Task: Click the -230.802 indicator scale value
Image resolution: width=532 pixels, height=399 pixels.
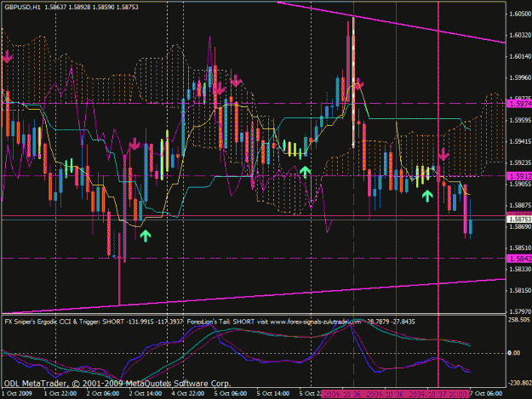Action: [x=519, y=383]
